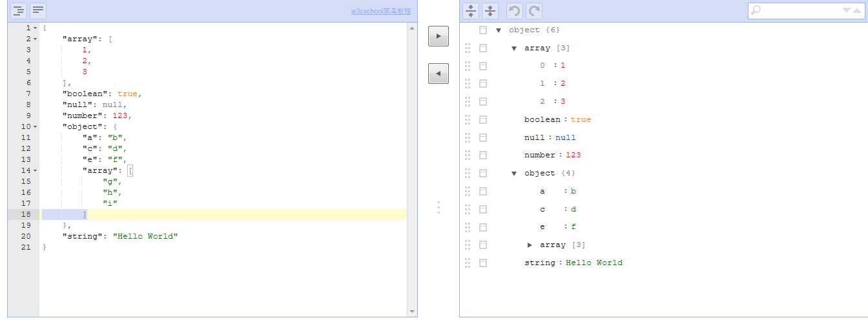Grab the drag handle of the '1 : 2' row
The image size is (868, 320).
click(x=468, y=83)
